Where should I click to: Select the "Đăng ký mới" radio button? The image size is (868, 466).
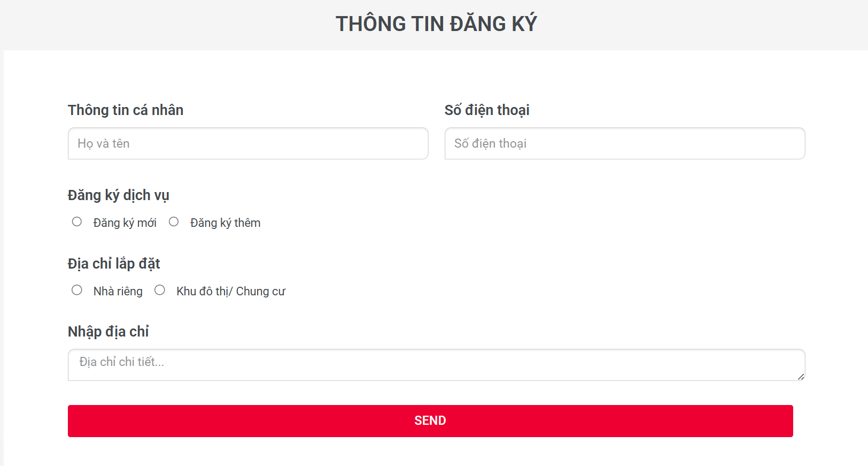[x=77, y=221]
